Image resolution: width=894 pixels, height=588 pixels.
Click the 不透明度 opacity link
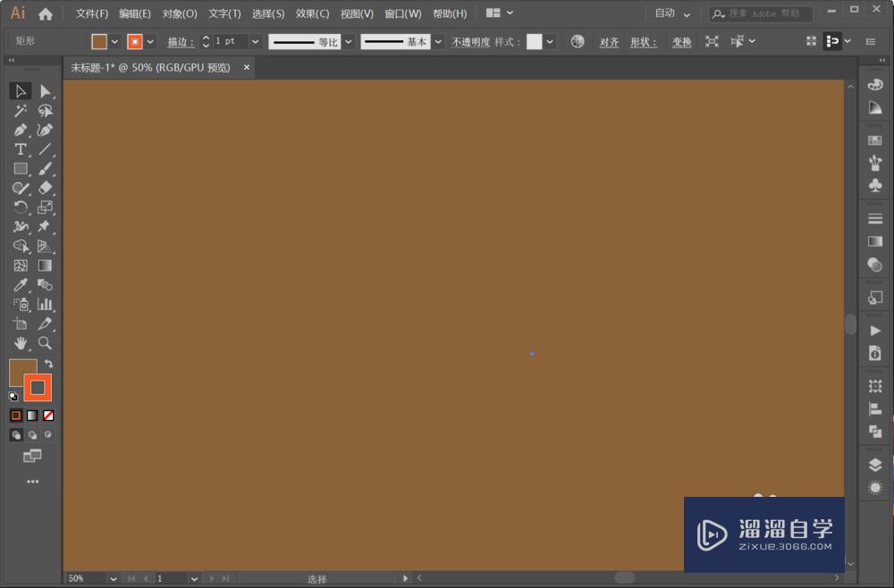(x=470, y=42)
